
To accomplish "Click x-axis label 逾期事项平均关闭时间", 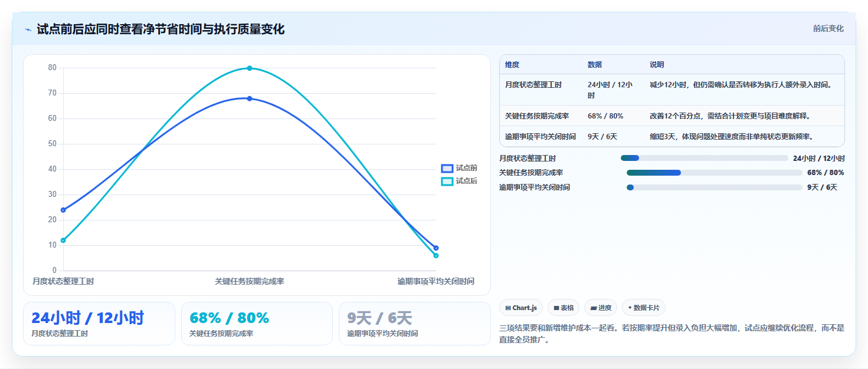I will click(435, 281).
